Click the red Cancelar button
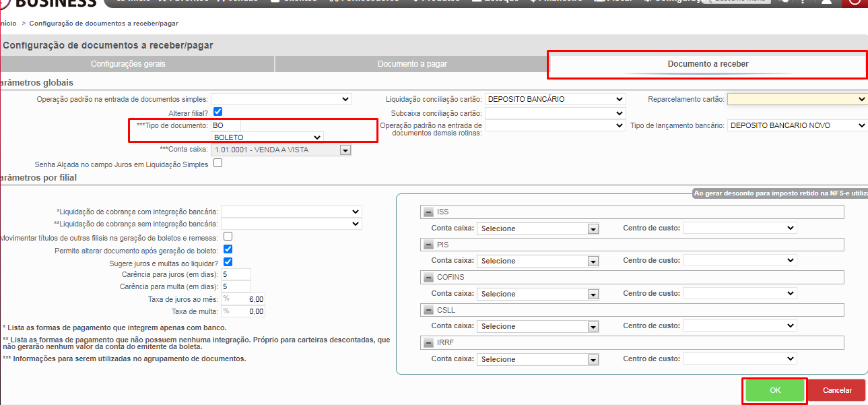Screen dimensions: 868x405 coord(837,390)
